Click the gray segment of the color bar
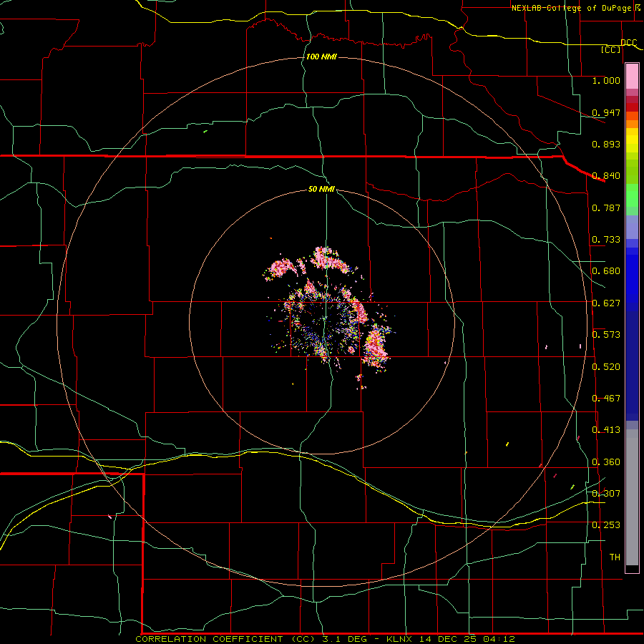 click(x=632, y=497)
